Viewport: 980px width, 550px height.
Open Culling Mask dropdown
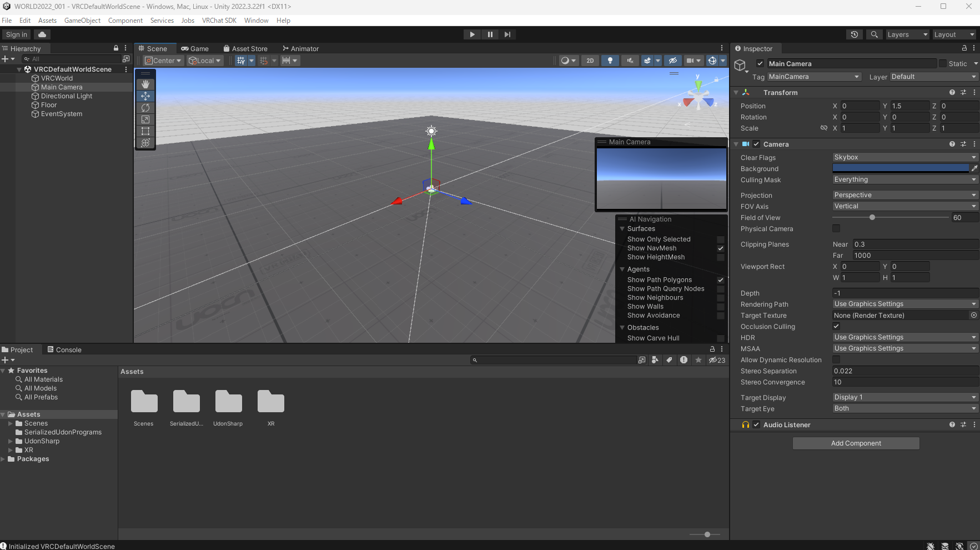click(905, 179)
